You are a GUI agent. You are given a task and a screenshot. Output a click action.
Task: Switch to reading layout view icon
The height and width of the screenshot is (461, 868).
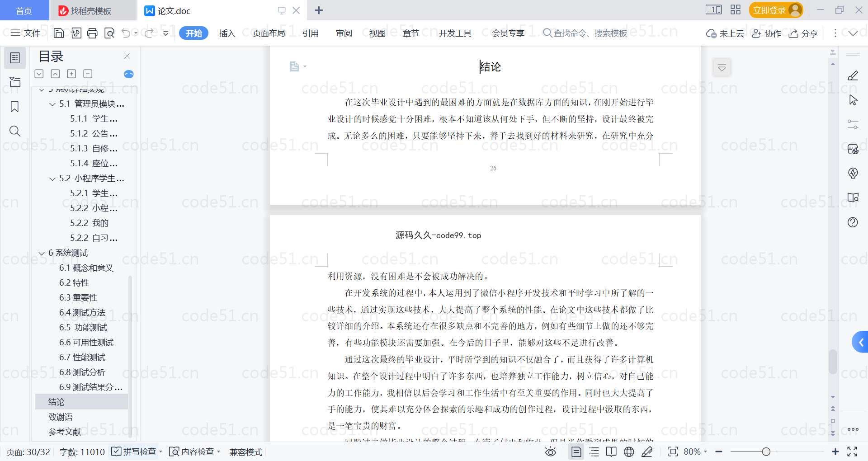click(x=611, y=452)
